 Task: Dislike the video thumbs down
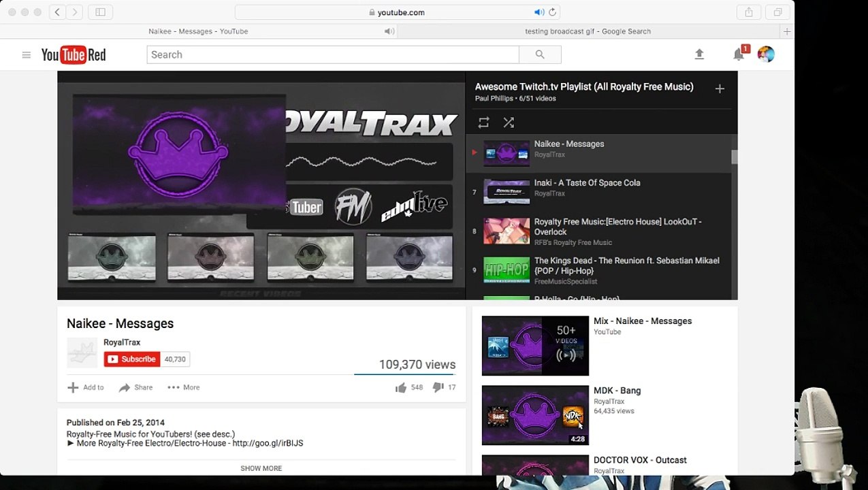pos(438,387)
